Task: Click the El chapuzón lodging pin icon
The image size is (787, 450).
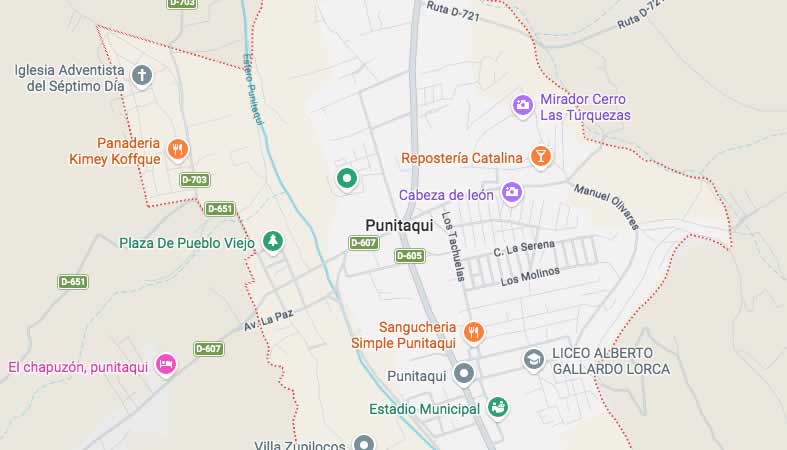Action: coord(166,365)
